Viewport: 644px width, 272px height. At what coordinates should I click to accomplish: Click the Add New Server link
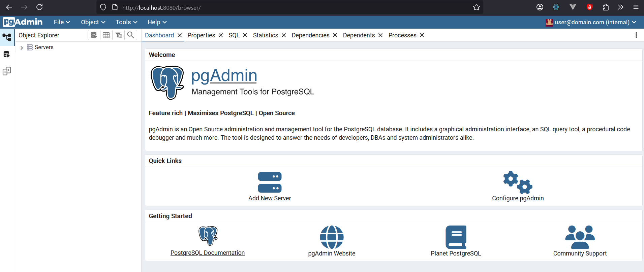pos(270,198)
